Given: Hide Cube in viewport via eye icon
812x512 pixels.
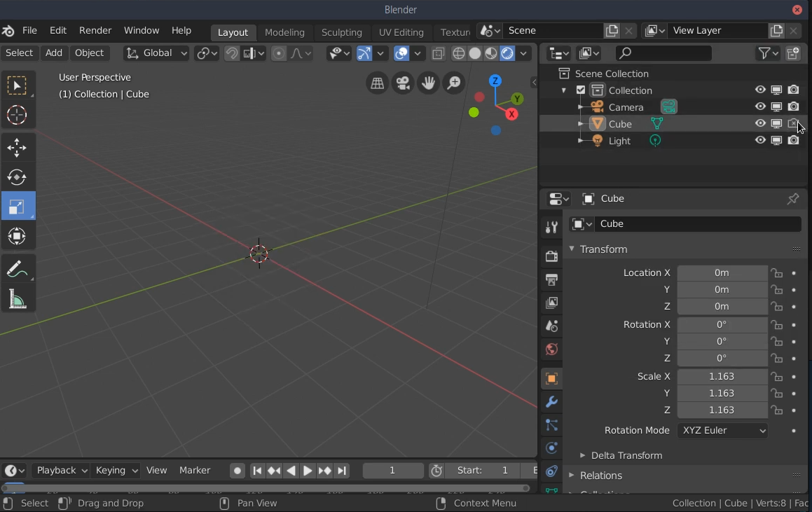Looking at the screenshot, I should [759, 124].
